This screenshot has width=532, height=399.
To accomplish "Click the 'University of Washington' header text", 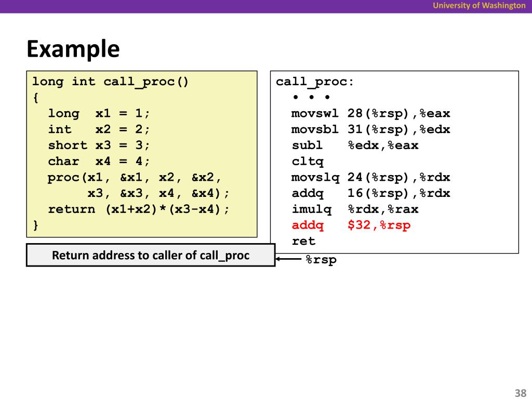I will click(479, 5).
